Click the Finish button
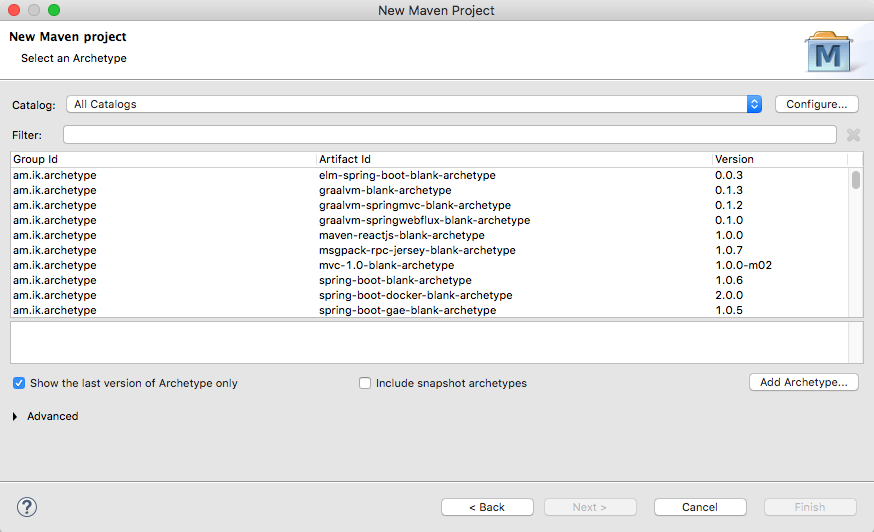The width and height of the screenshot is (874, 532). point(810,507)
